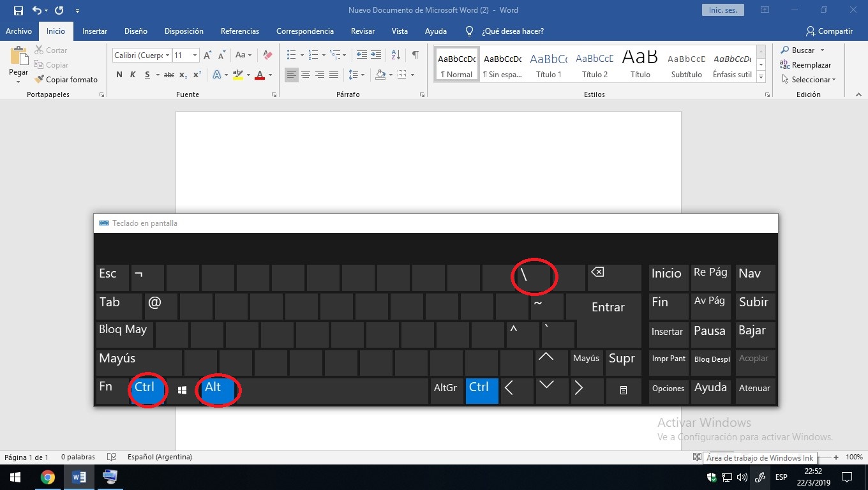This screenshot has width=868, height=490.
Task: Increase paragraph indent
Action: point(376,56)
